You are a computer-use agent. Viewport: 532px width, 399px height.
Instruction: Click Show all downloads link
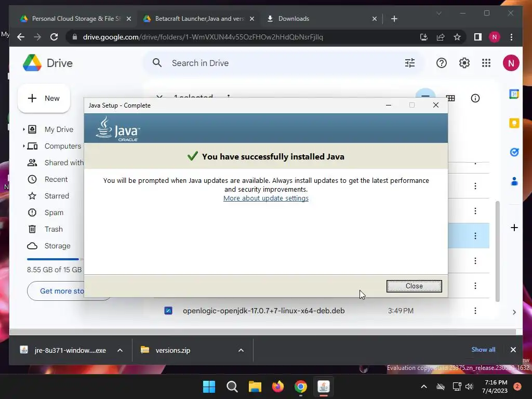pos(483,350)
